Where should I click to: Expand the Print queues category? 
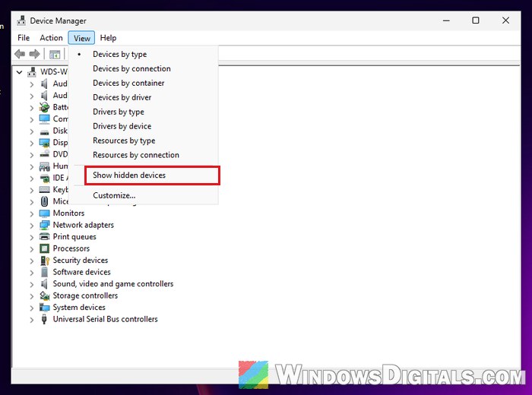(32, 237)
